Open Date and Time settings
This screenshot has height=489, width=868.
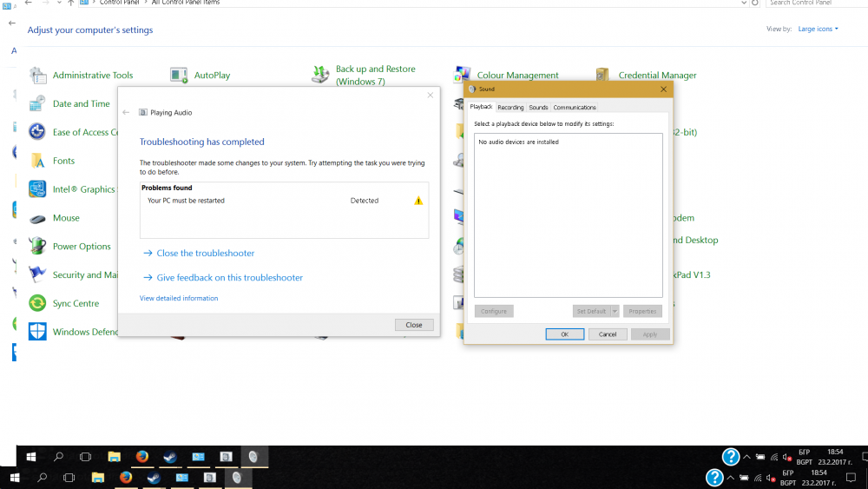click(69, 103)
